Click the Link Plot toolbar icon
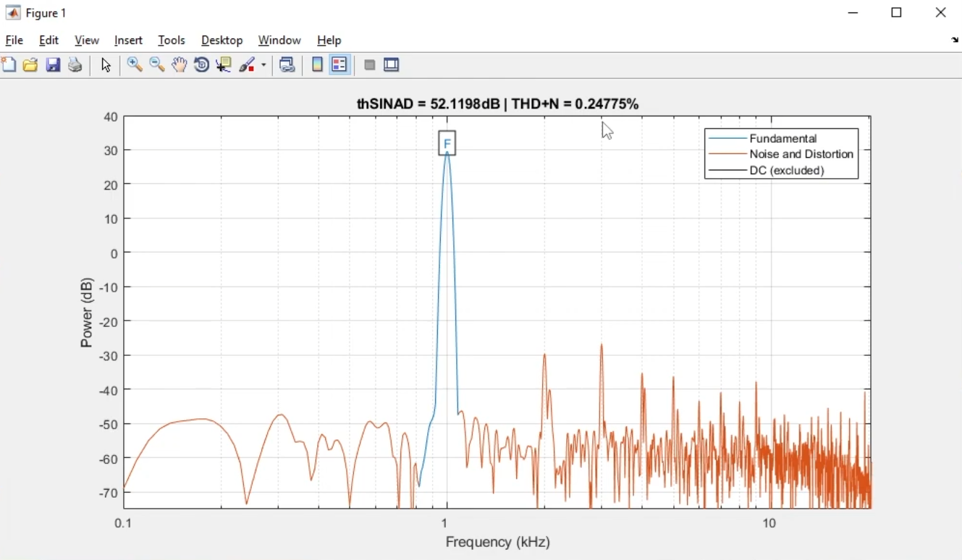Screen dimensions: 962x560 (x=287, y=65)
